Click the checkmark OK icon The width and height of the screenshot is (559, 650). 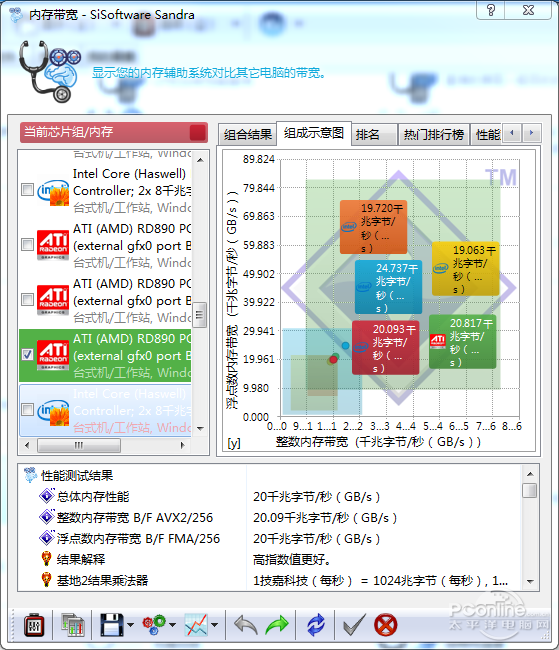point(355,625)
